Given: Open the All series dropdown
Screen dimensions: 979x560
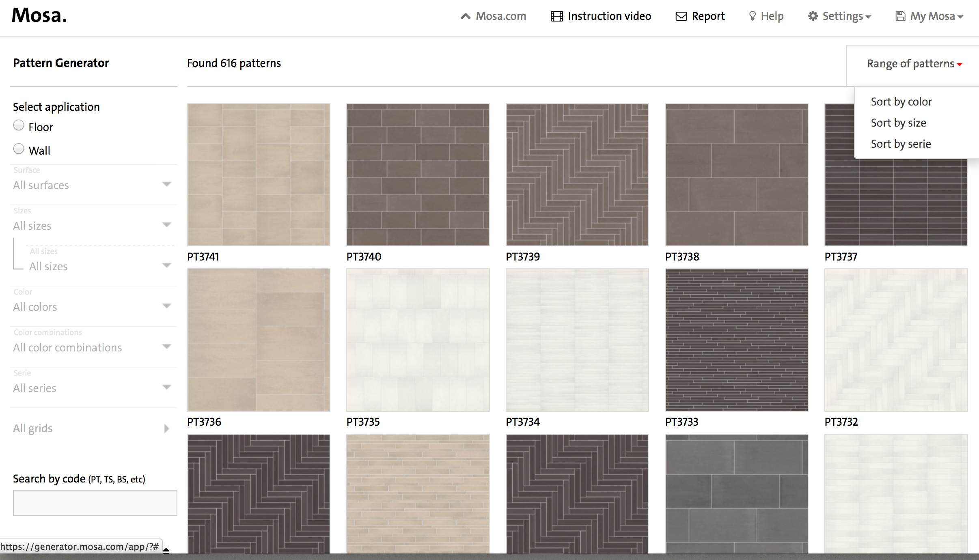Looking at the screenshot, I should pyautogui.click(x=93, y=388).
